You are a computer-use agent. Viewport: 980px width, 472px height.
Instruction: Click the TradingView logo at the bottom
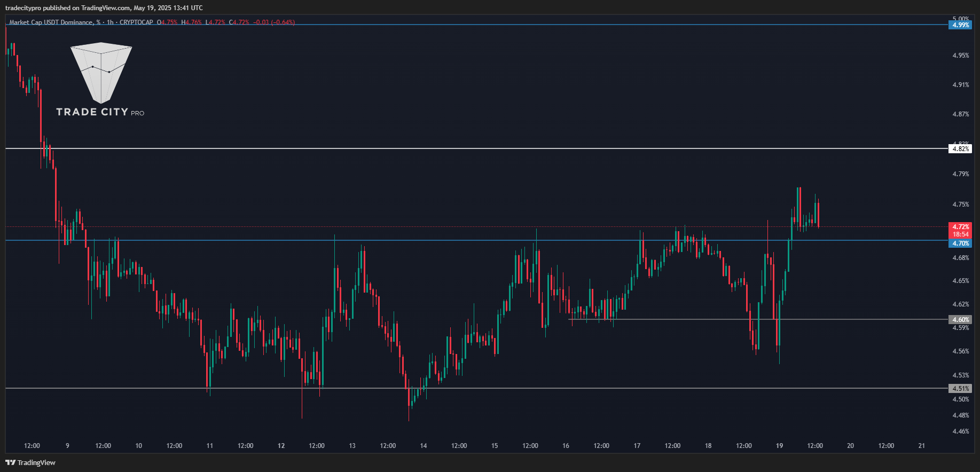(x=30, y=462)
